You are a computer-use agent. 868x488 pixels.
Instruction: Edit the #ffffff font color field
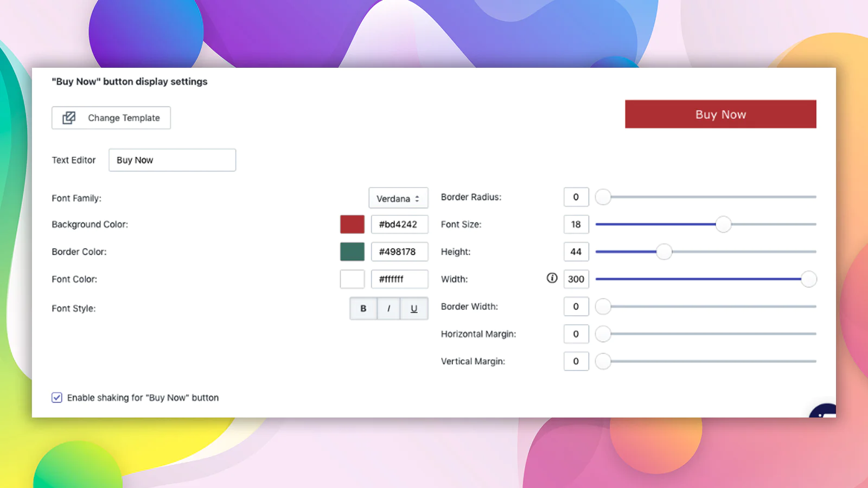[399, 279]
